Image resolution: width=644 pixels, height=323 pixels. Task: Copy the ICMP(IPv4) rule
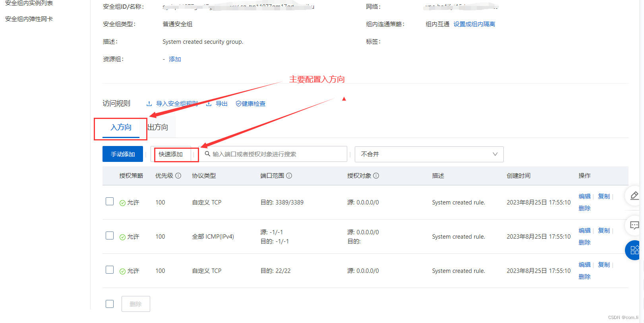[604, 231]
